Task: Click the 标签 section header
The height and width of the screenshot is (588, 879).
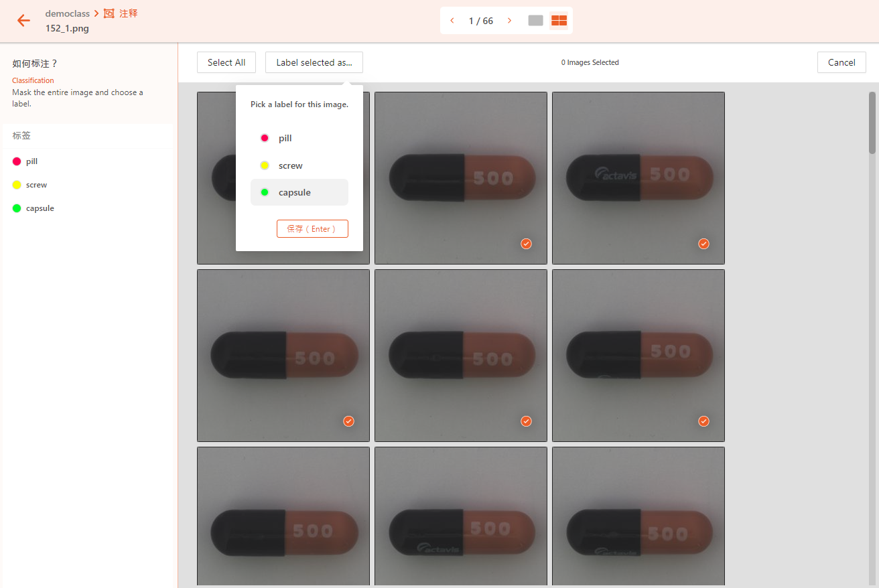Action: coord(21,135)
